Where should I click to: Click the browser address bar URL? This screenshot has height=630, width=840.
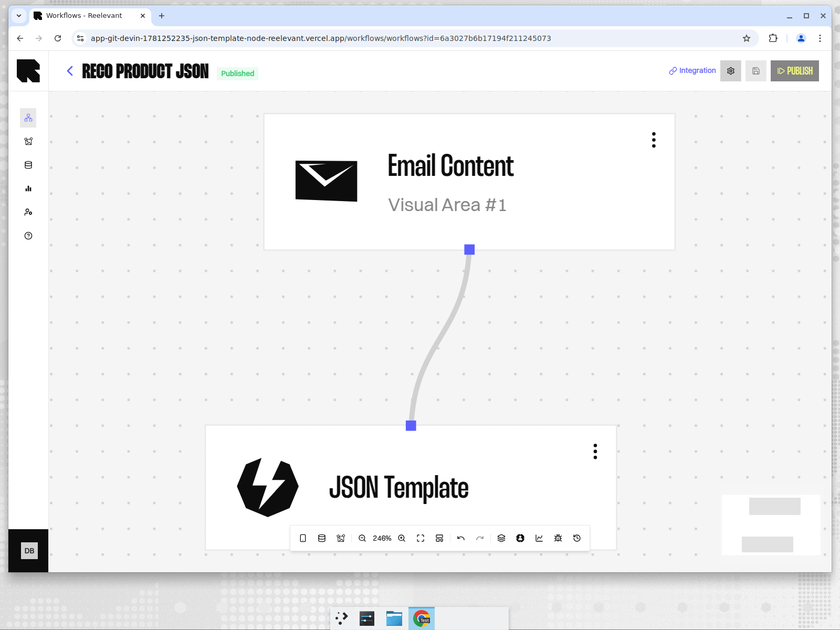[321, 38]
